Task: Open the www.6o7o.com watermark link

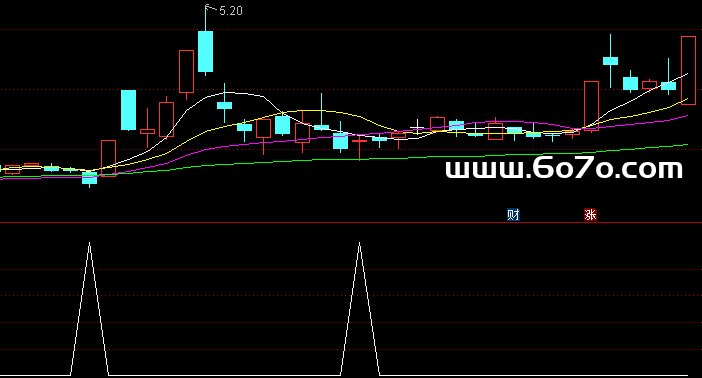Action: point(564,168)
